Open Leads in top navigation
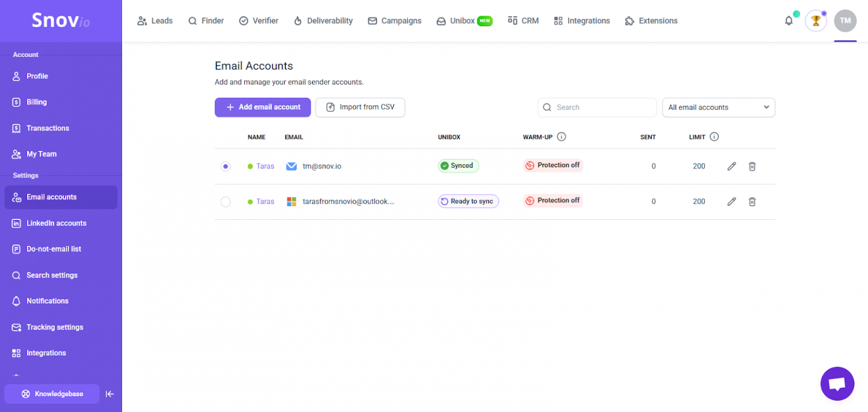The height and width of the screenshot is (412, 868). coord(155,21)
